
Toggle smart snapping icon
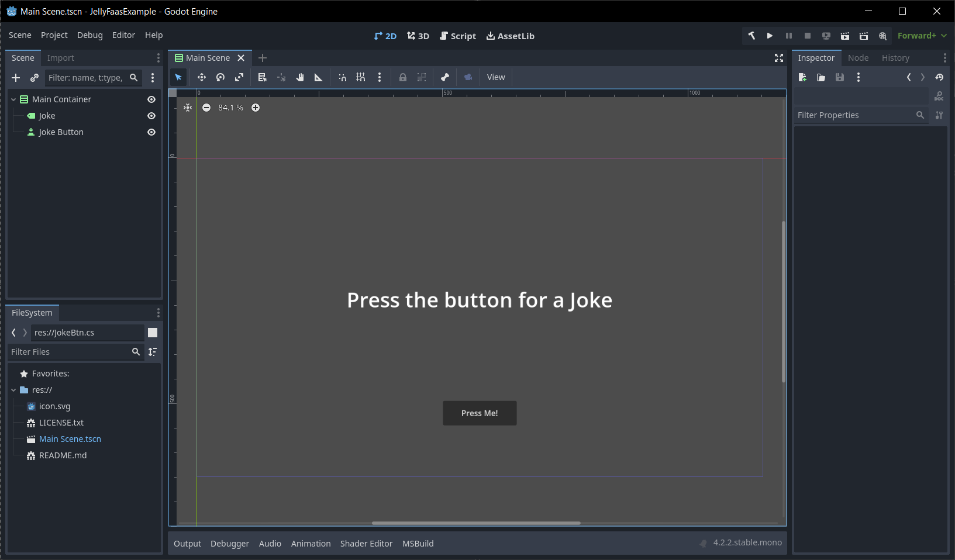342,77
